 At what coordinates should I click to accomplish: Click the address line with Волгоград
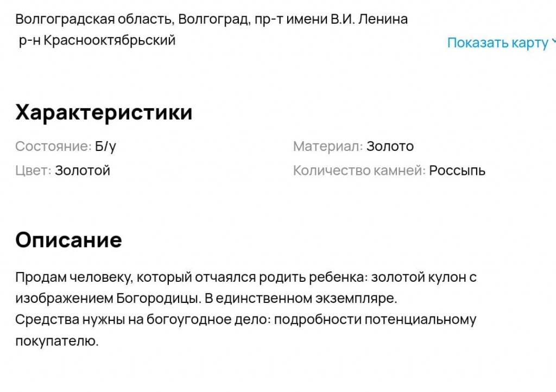pos(211,19)
